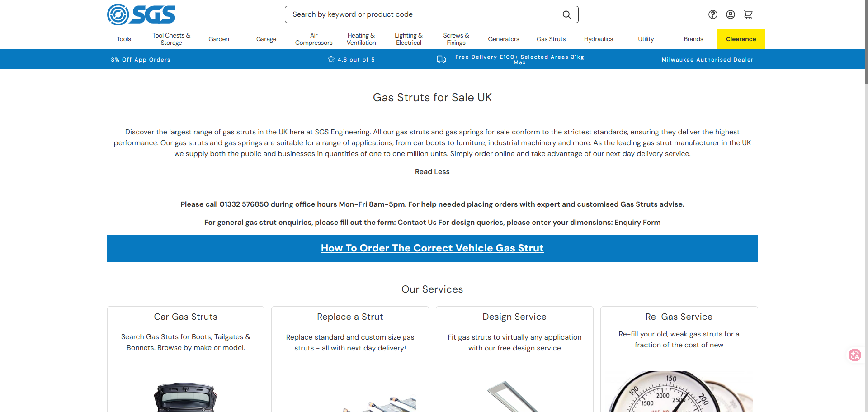The width and height of the screenshot is (868, 412).
Task: Click the delivery truck icon
Action: tap(441, 59)
